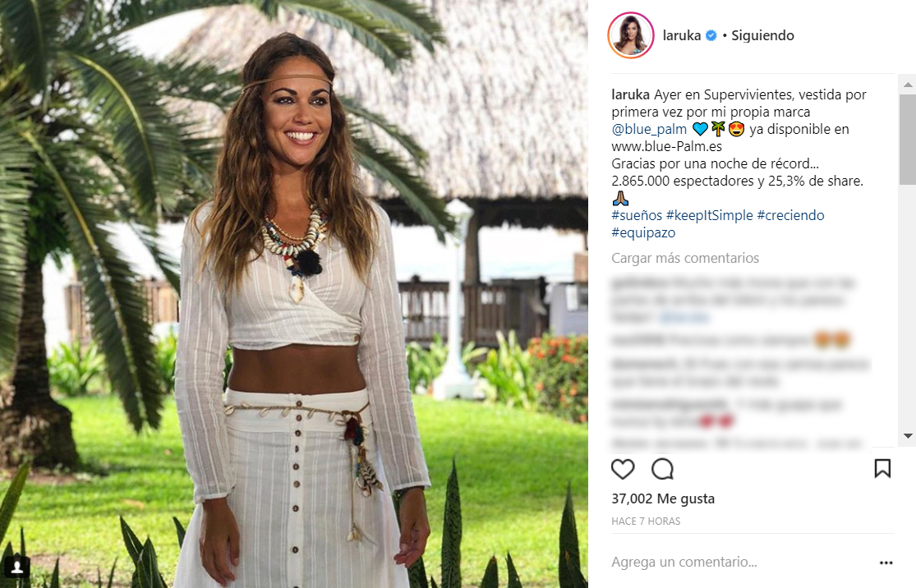This screenshot has width=916, height=588.
Task: Focus the Agrega un comentario field
Action: [742, 563]
